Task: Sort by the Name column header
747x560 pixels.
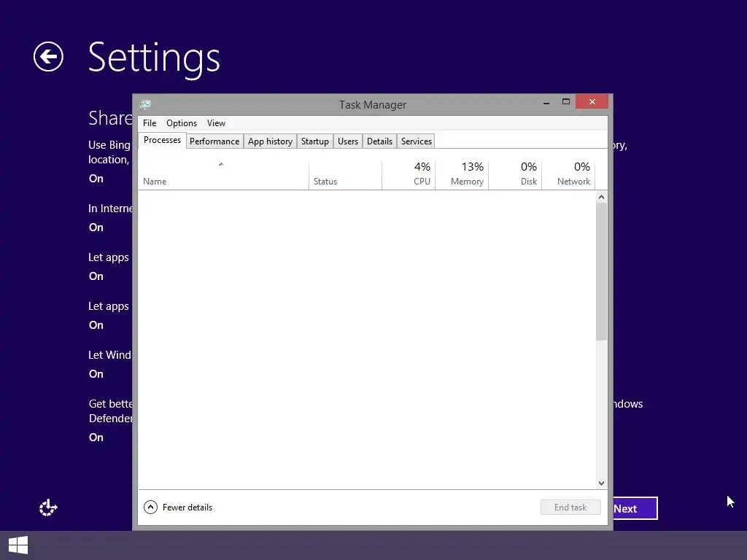Action: 223,175
